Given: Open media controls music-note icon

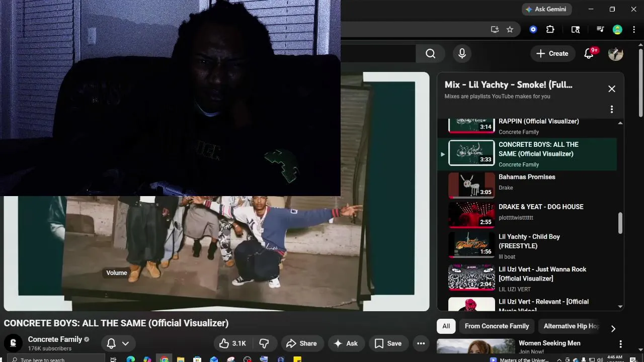Looking at the screenshot, I should pos(600,30).
